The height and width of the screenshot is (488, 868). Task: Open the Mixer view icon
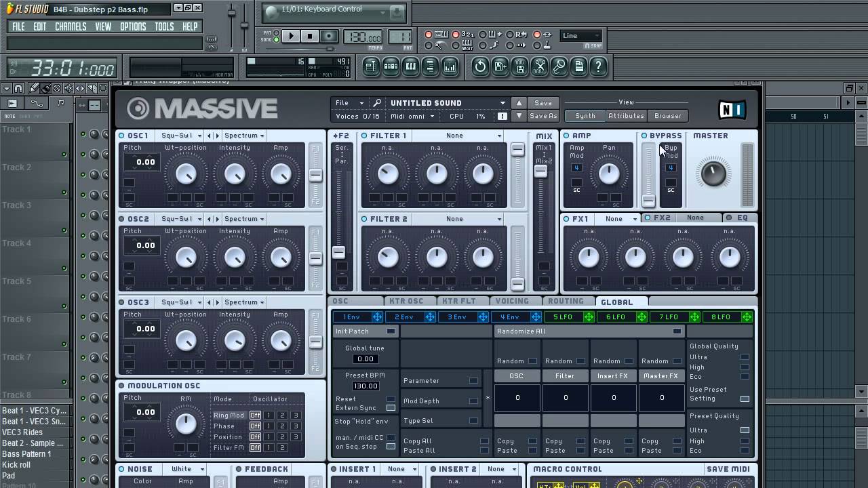(x=450, y=66)
